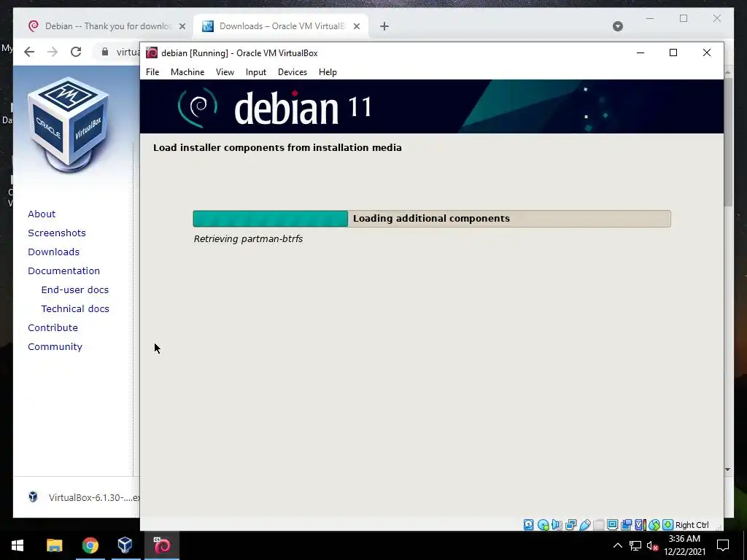Click the lock icon in Chrome address bar
747x560 pixels.
pyautogui.click(x=105, y=52)
